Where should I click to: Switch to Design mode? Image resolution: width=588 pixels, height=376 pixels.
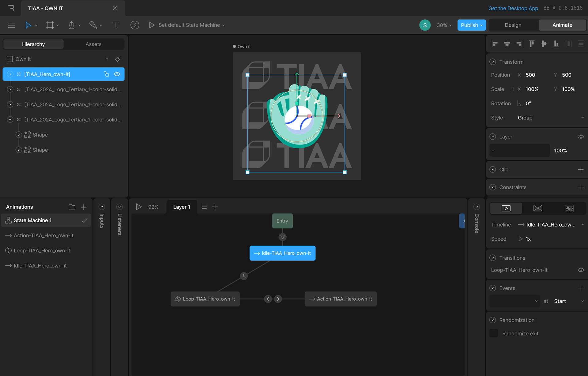(x=513, y=25)
